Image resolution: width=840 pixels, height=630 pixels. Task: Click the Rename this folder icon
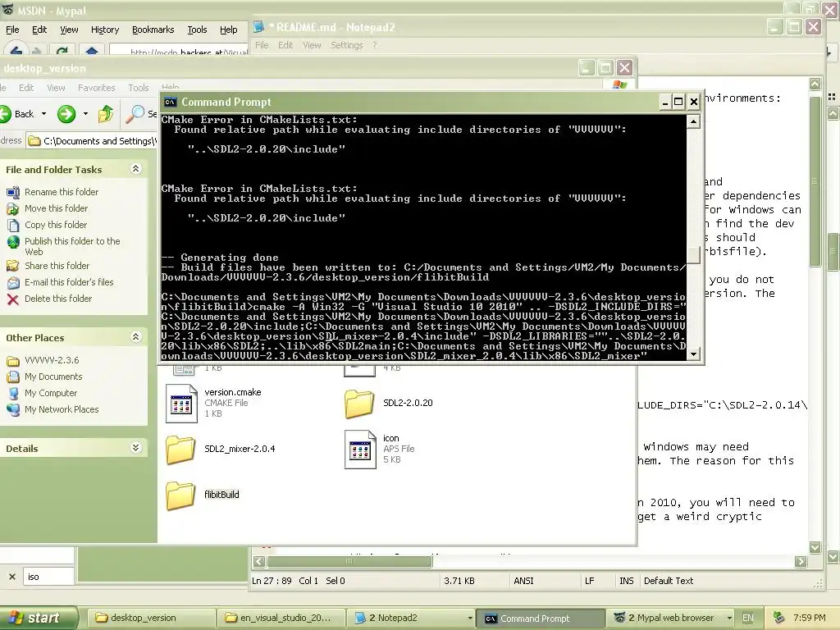[13, 192]
